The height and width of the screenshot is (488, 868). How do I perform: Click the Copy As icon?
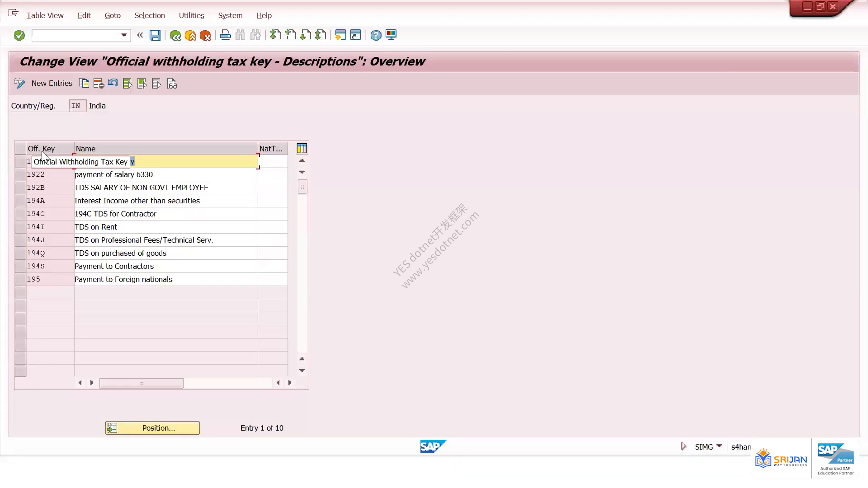click(84, 83)
